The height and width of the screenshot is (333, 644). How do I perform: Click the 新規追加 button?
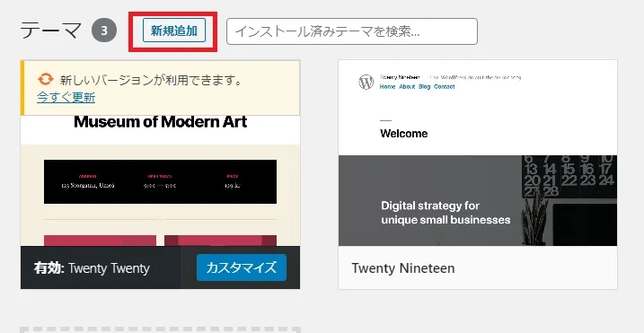[x=174, y=31]
